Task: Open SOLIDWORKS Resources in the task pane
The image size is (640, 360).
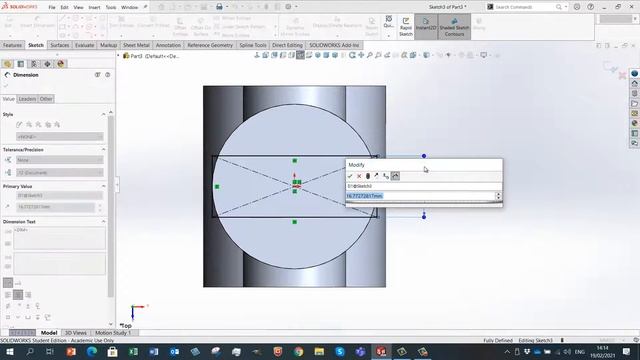Action: tap(634, 83)
